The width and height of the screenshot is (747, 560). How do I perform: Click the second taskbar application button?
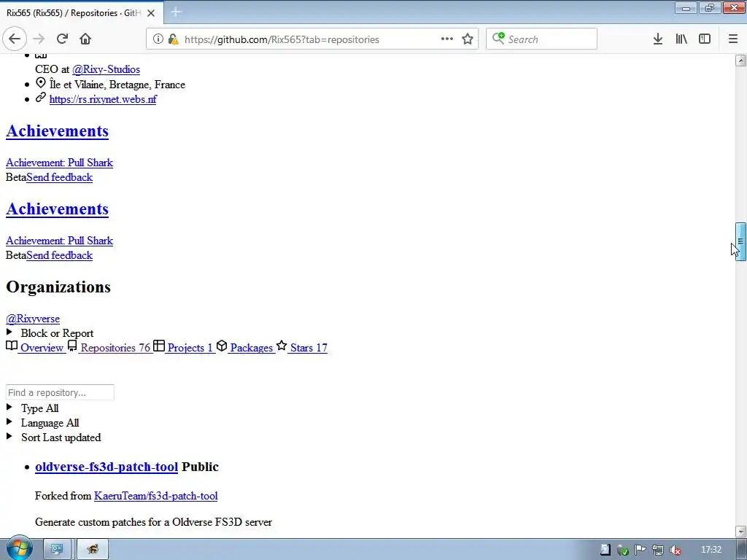tap(93, 550)
